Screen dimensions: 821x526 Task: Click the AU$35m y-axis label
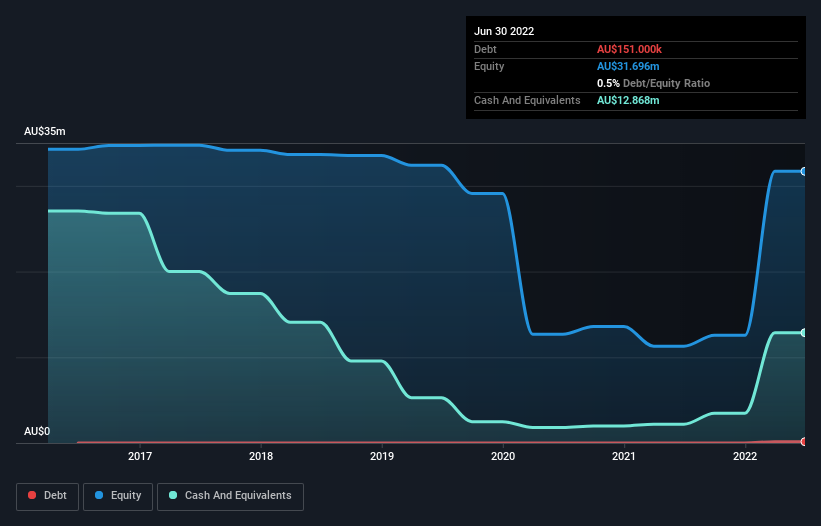coord(45,131)
